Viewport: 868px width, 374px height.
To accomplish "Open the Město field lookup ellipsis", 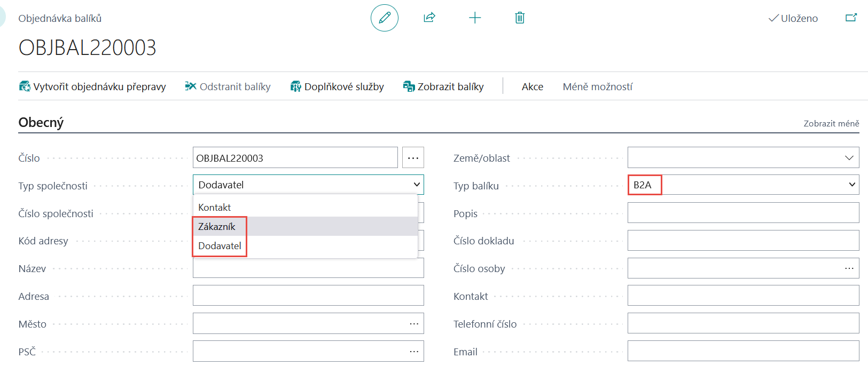I will click(414, 324).
